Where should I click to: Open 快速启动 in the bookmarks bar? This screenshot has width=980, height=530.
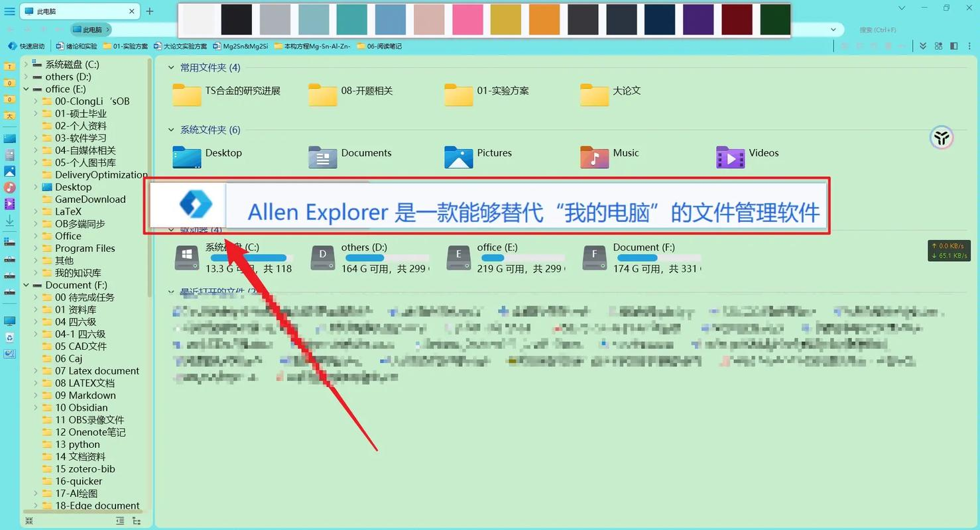(x=27, y=46)
